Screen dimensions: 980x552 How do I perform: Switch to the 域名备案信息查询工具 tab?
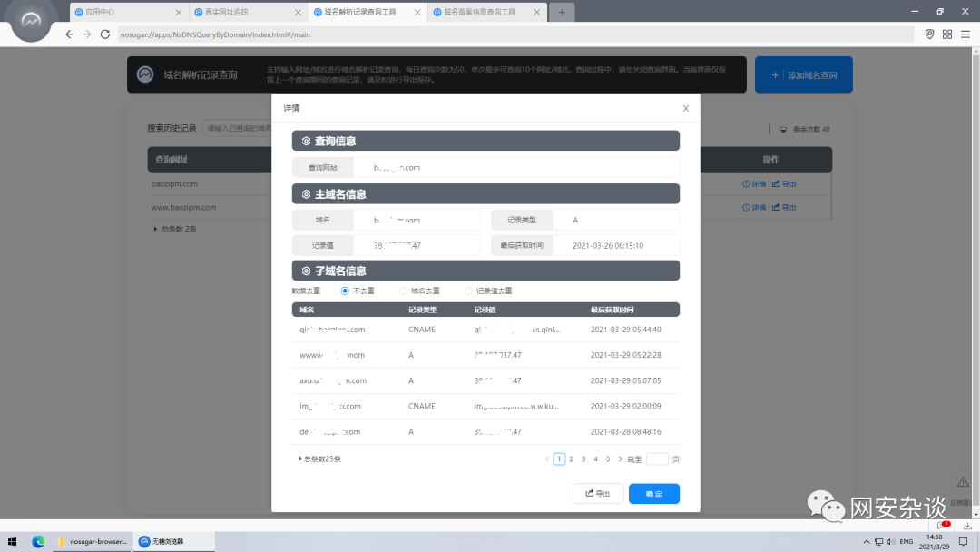point(487,12)
